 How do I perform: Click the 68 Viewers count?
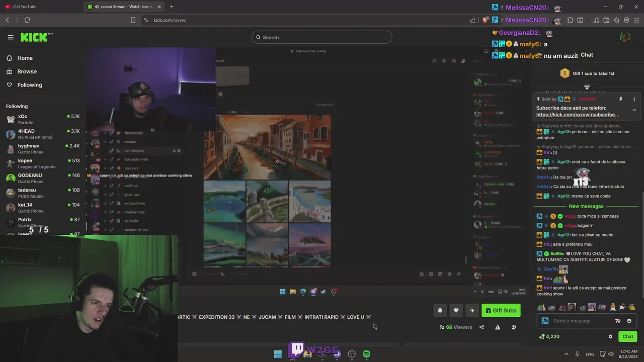click(x=456, y=327)
